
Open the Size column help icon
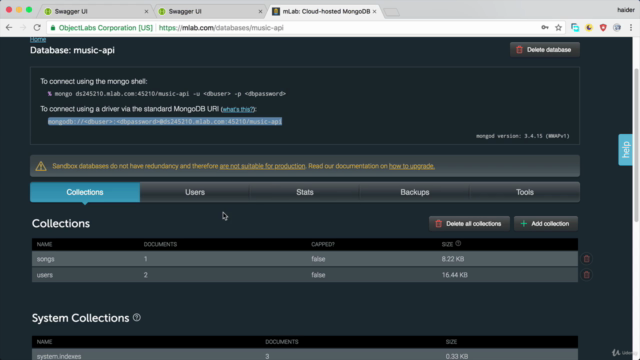click(x=458, y=243)
